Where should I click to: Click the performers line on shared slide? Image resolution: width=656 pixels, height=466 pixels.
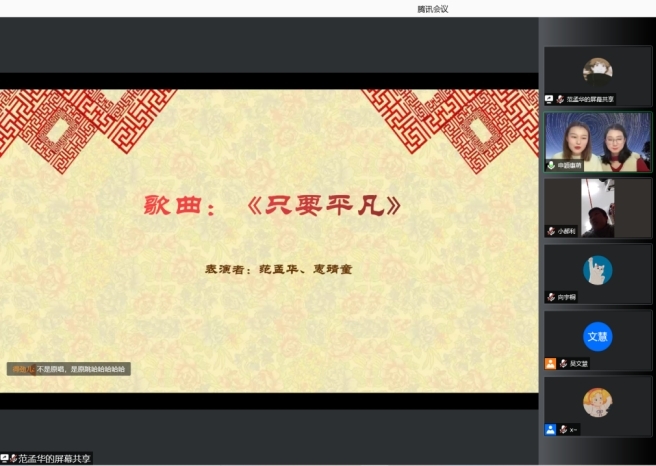tap(265, 269)
